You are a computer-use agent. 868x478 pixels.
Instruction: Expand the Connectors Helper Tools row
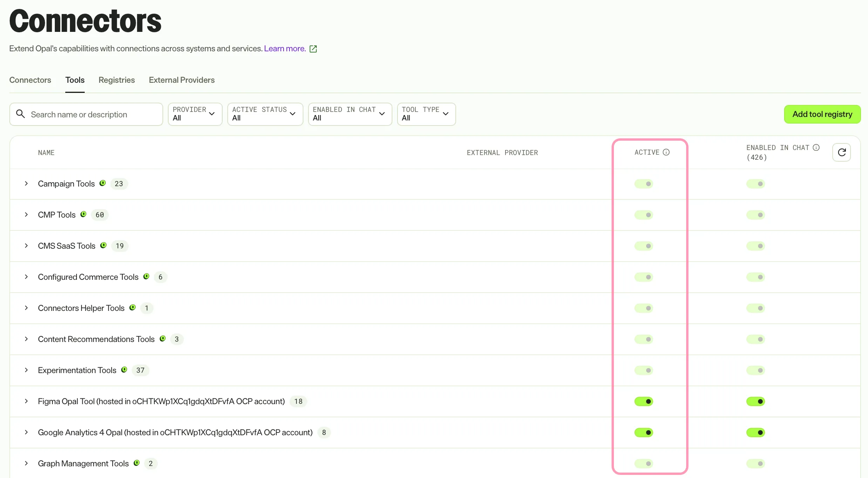pos(26,308)
